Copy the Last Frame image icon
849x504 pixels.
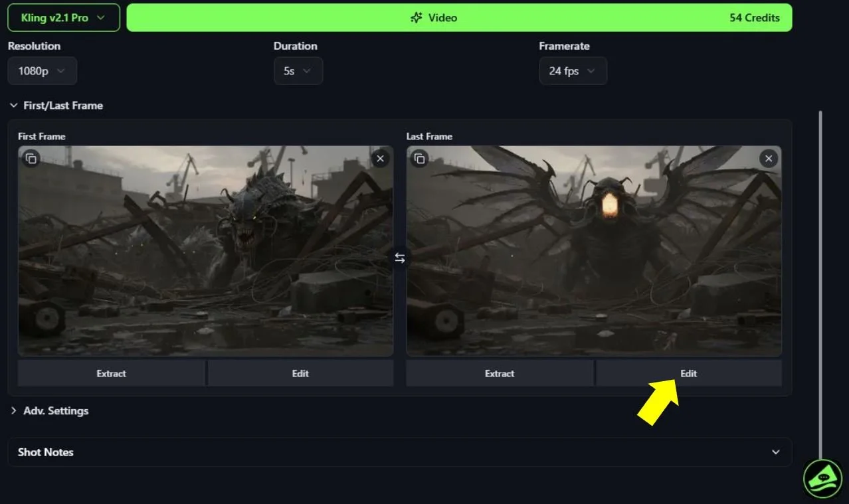[420, 159]
